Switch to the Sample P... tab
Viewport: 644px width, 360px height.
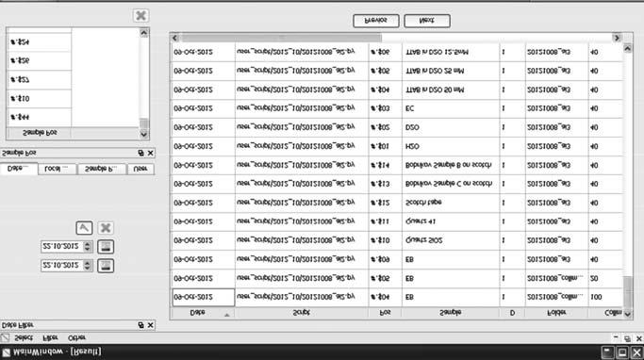pyautogui.click(x=102, y=169)
